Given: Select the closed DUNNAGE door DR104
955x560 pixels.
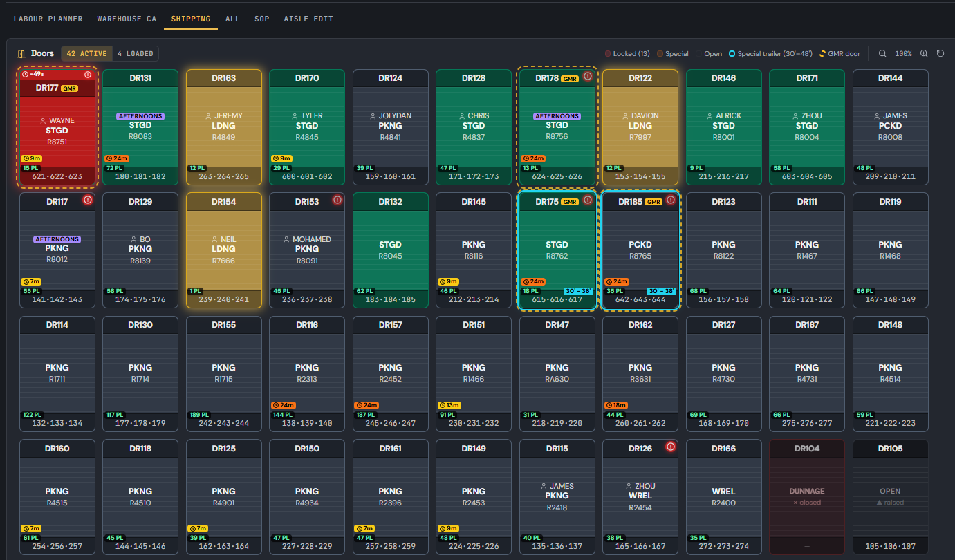Looking at the screenshot, I should point(807,497).
